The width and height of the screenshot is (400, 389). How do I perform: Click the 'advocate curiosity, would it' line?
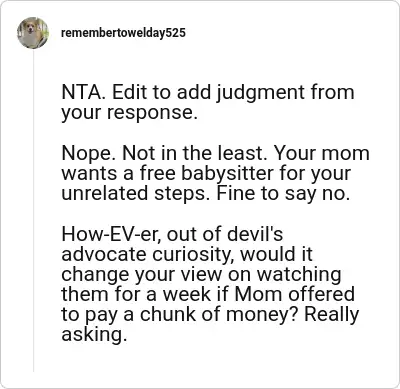pos(187,255)
